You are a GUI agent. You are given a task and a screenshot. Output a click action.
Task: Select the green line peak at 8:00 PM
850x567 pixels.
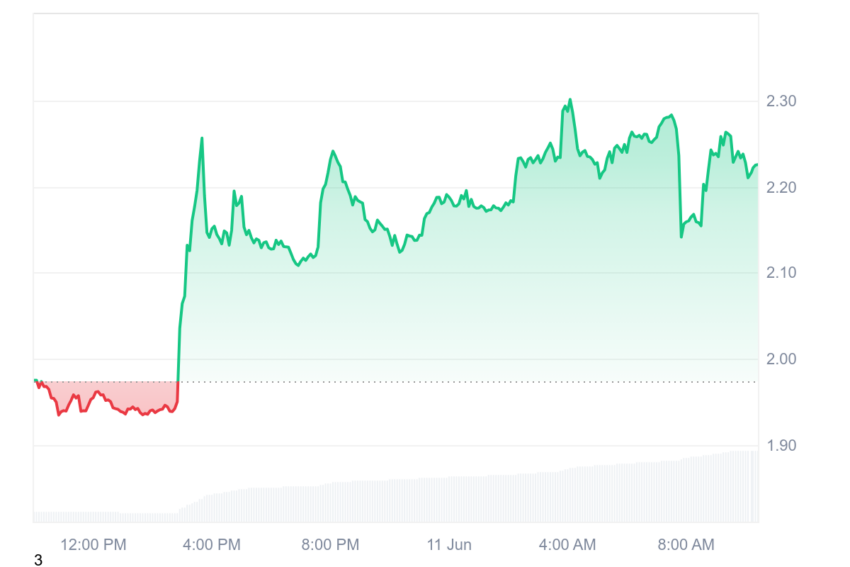point(333,151)
